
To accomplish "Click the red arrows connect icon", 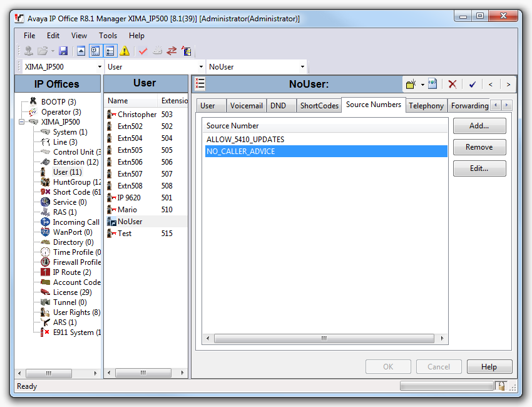I will (x=171, y=51).
